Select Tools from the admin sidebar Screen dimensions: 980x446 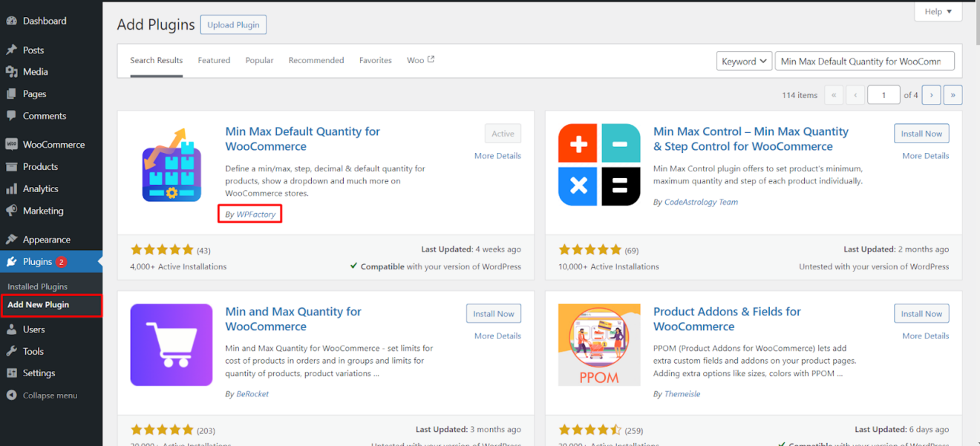point(33,351)
